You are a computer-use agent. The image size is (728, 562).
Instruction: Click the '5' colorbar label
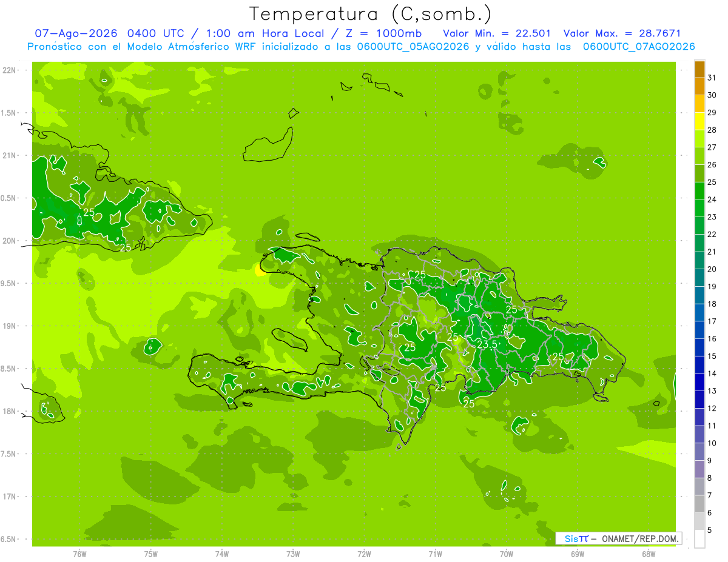coord(710,530)
